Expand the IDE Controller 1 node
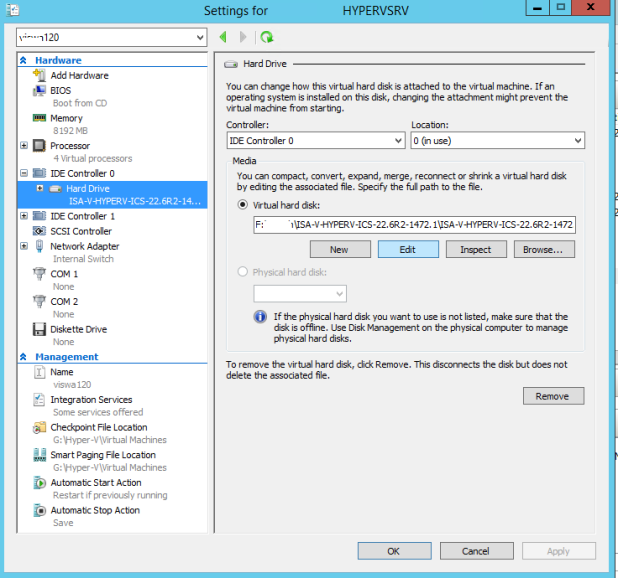Screen dimensions: 618x578 click(x=24, y=216)
